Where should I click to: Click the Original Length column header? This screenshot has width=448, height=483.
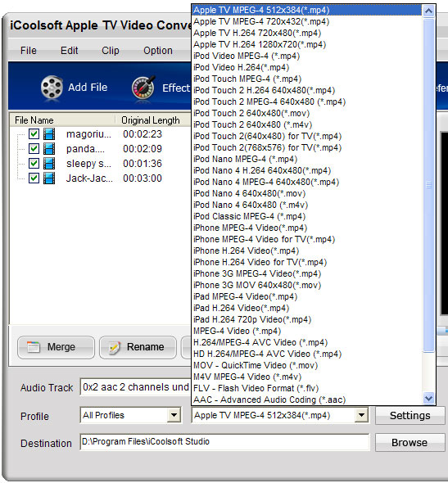pyautogui.click(x=153, y=120)
